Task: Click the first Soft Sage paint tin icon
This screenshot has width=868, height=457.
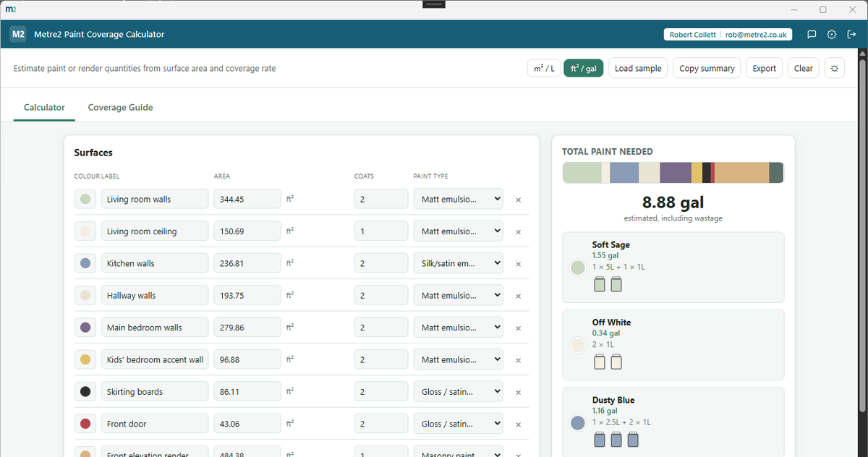Action: (599, 284)
